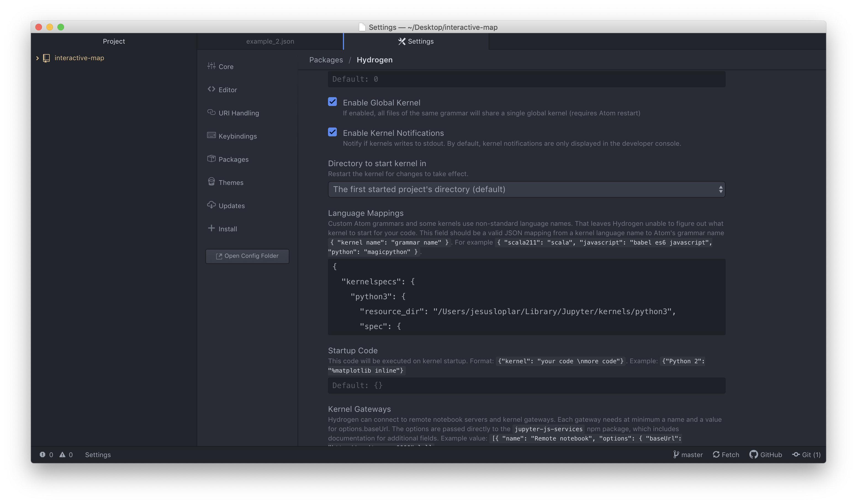Open the Directory to start kernel in dropdown
Viewport: 857px width, 504px height.
(x=527, y=189)
